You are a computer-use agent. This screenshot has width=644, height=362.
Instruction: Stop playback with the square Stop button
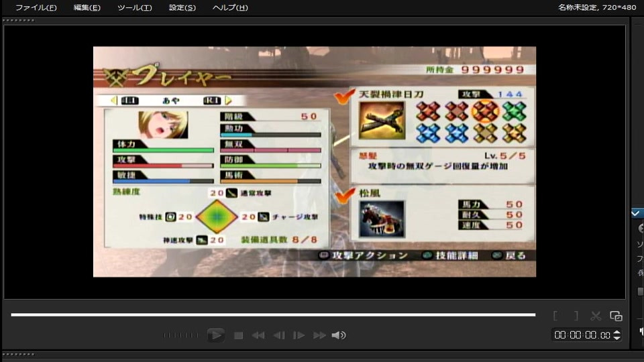(x=238, y=336)
